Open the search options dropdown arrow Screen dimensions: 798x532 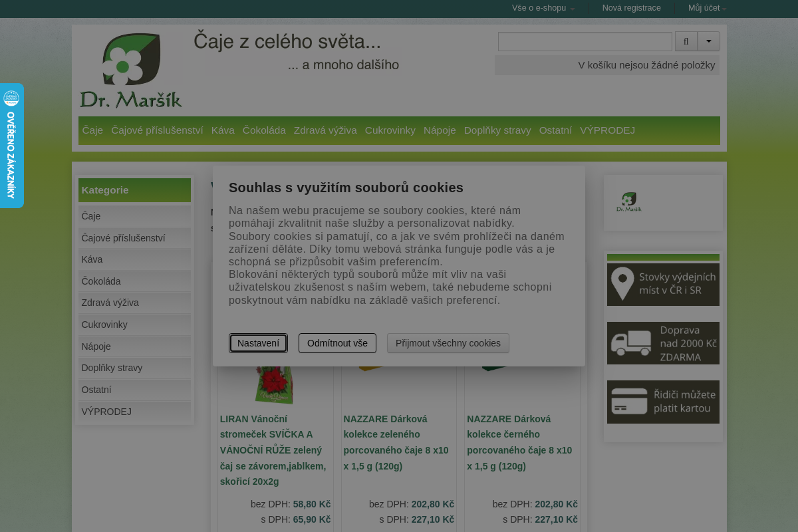709,41
